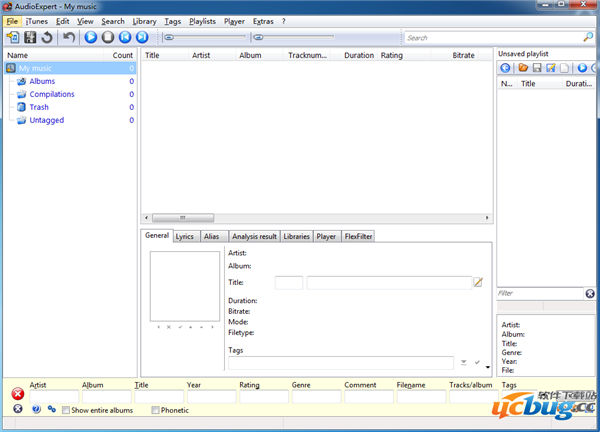Select Albums in the library tree
The height and width of the screenshot is (432, 600).
coord(42,81)
